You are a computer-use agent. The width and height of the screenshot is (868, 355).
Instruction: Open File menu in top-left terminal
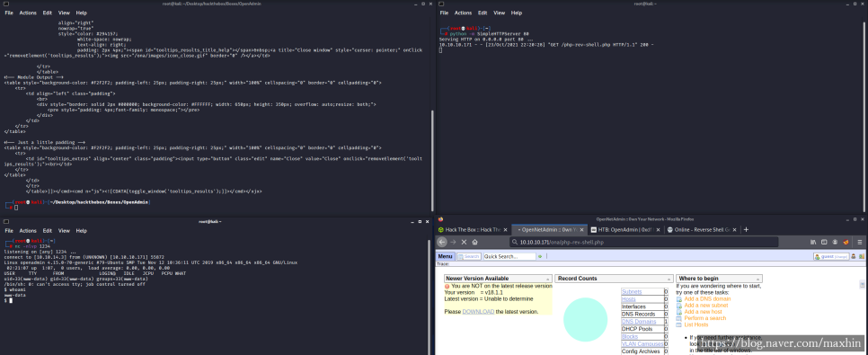(9, 13)
